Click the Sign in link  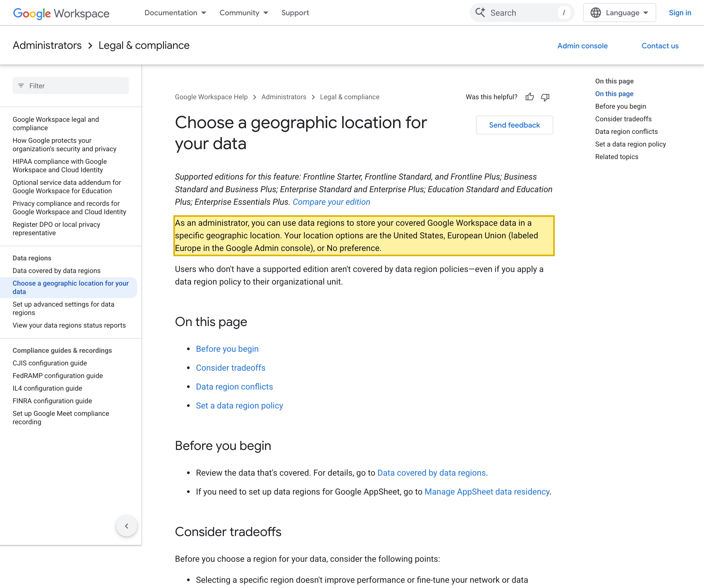click(x=680, y=13)
